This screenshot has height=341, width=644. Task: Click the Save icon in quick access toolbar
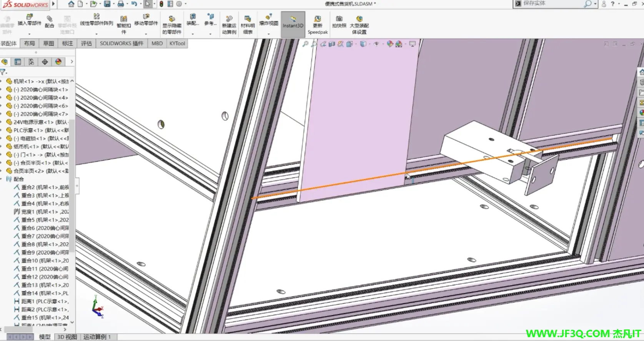tap(107, 4)
